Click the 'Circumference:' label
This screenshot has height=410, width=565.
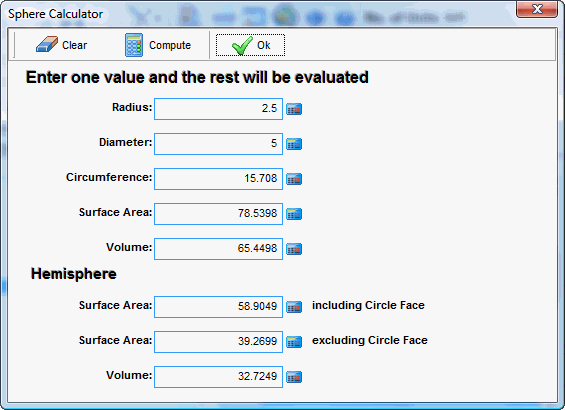click(x=109, y=177)
